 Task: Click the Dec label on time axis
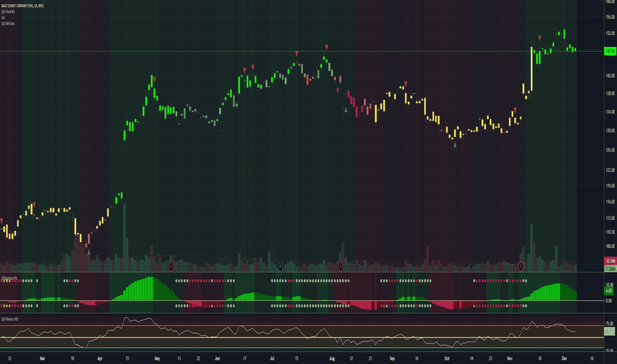[x=564, y=359]
